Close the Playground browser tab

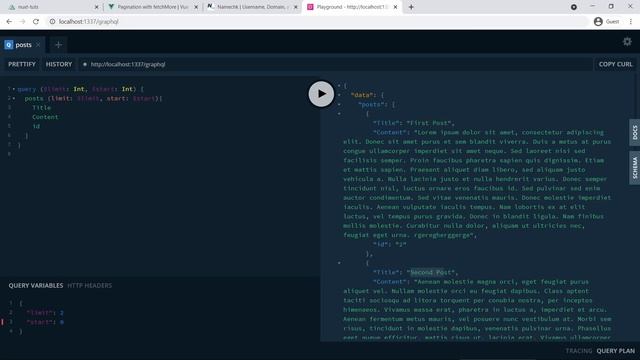pos(395,7)
